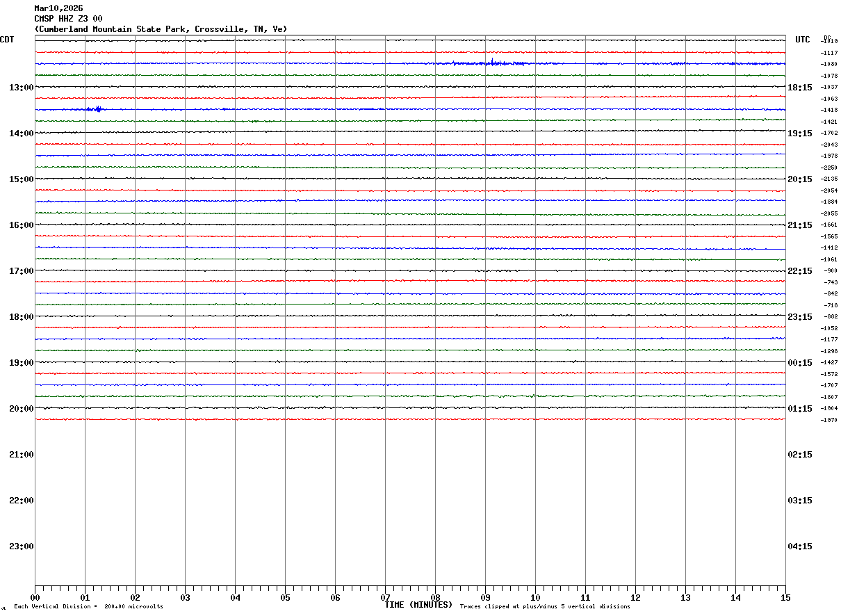Click the DC offset value -1117
The image size is (841, 616).
coord(830,54)
